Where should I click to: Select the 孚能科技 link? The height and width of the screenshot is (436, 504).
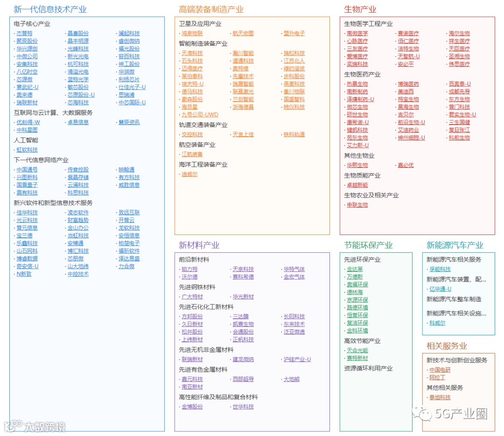click(440, 270)
